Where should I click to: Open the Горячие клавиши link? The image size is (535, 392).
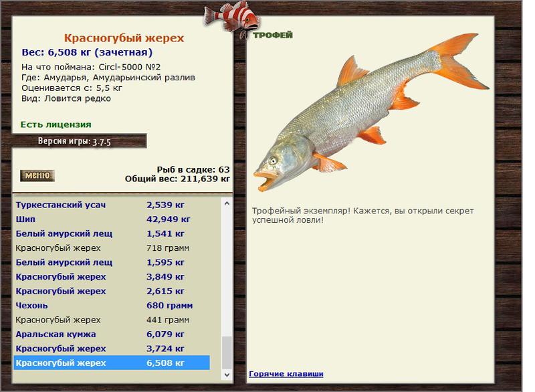point(286,373)
